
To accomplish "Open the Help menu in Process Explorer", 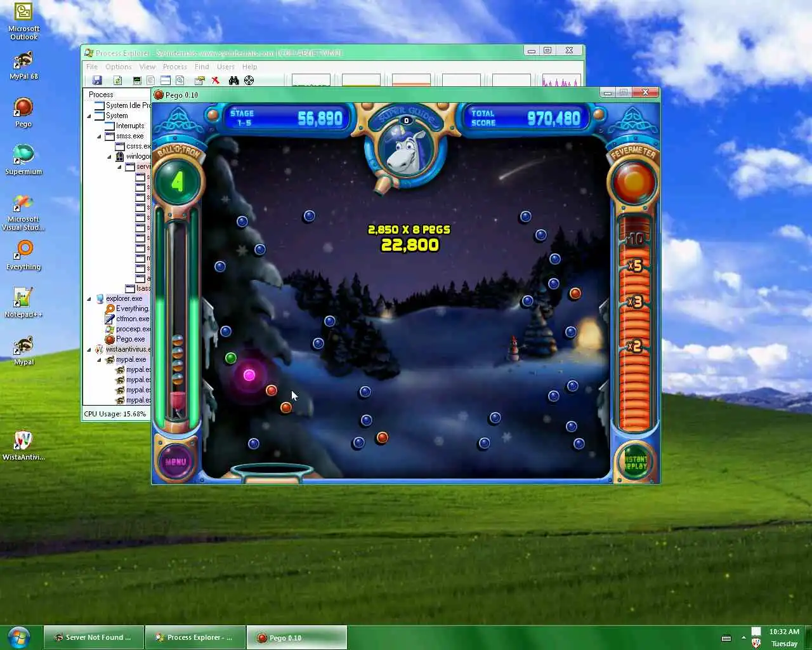I will [x=250, y=67].
